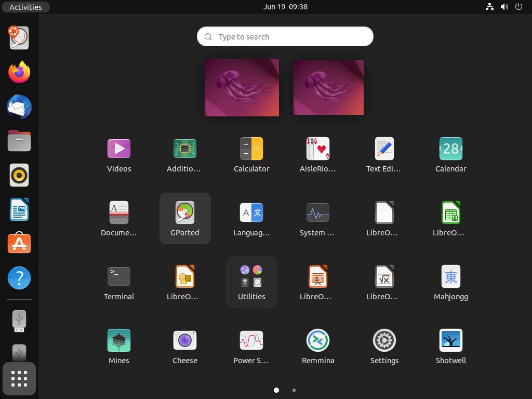Launch the Mines game
This screenshot has width=532, height=399.
pos(119,346)
